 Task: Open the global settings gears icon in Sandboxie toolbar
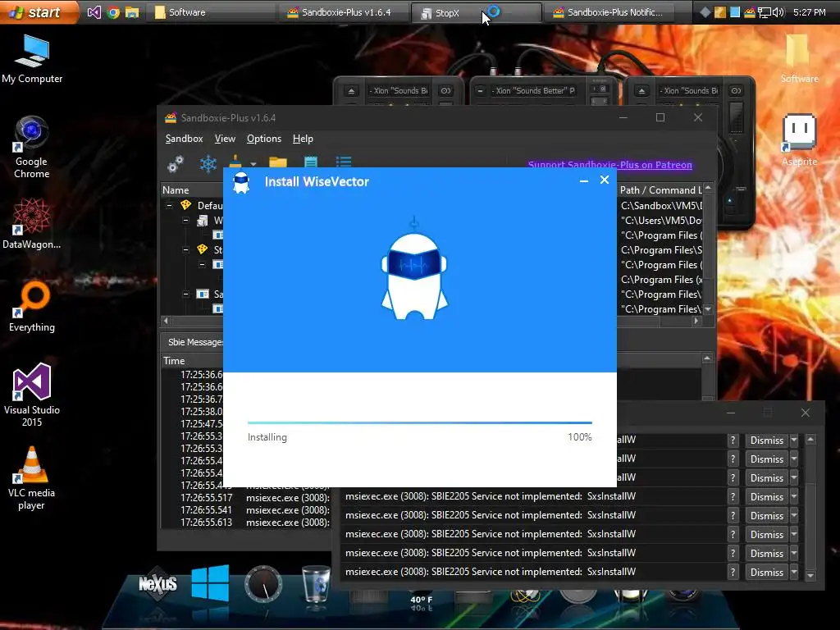[176, 163]
